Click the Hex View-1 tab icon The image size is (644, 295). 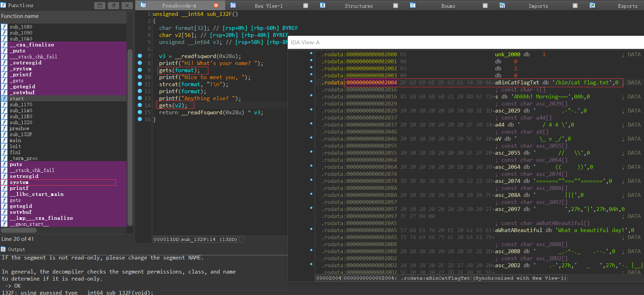[x=233, y=5]
